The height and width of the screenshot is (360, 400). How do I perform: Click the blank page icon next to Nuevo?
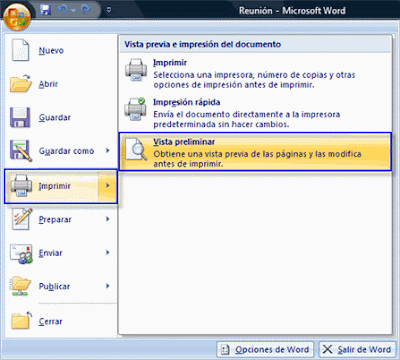point(21,50)
